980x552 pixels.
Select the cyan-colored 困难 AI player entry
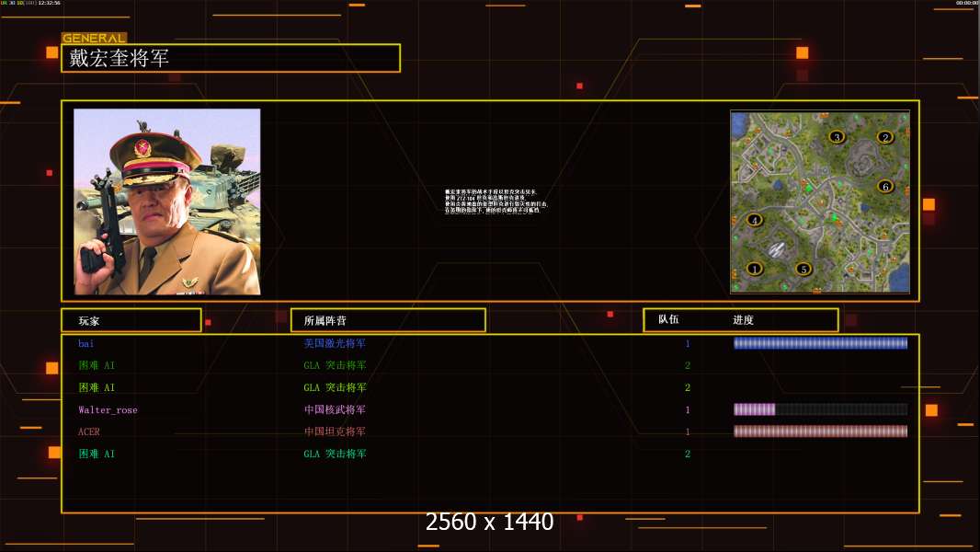click(97, 454)
